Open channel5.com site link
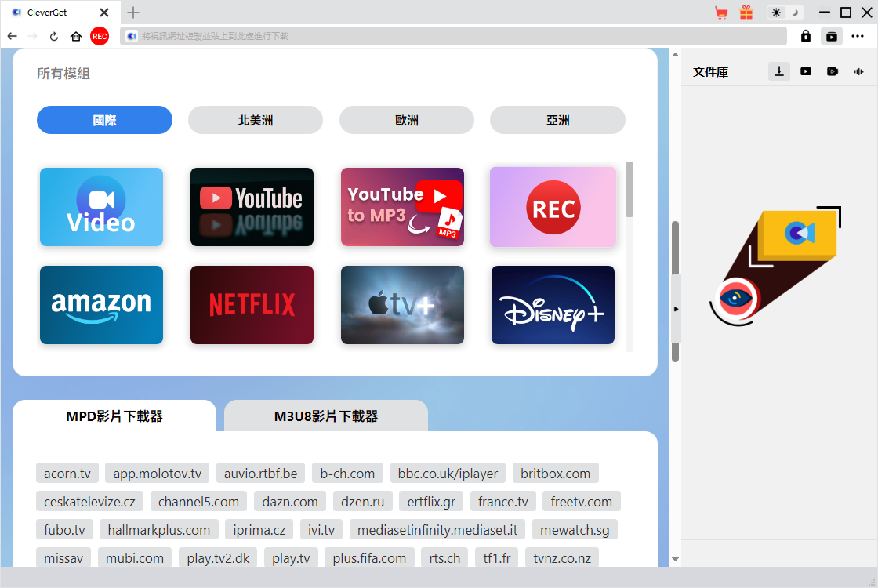The width and height of the screenshot is (878, 588). [x=199, y=501]
